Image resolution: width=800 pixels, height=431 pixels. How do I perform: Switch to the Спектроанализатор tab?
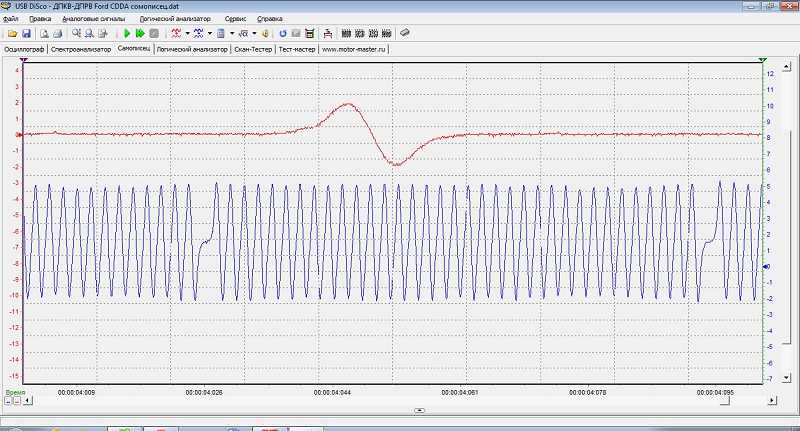[81, 49]
